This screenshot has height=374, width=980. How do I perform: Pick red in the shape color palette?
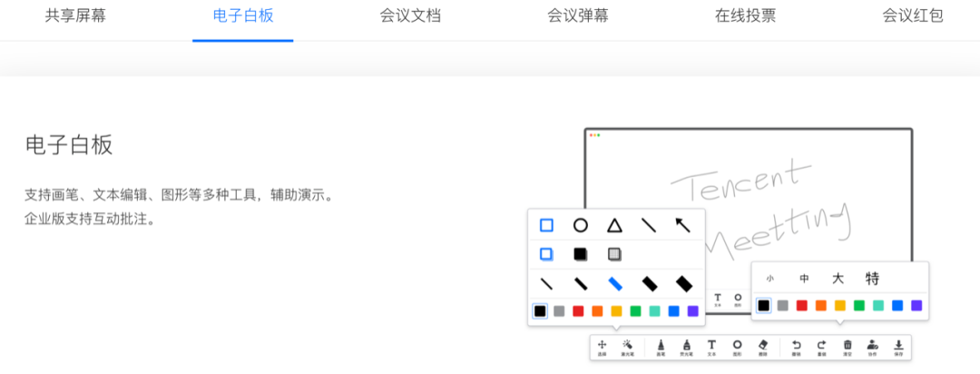click(578, 310)
